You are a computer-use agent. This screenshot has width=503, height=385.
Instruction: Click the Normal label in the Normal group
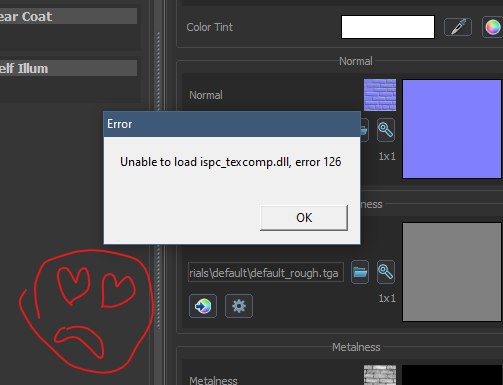coord(206,95)
